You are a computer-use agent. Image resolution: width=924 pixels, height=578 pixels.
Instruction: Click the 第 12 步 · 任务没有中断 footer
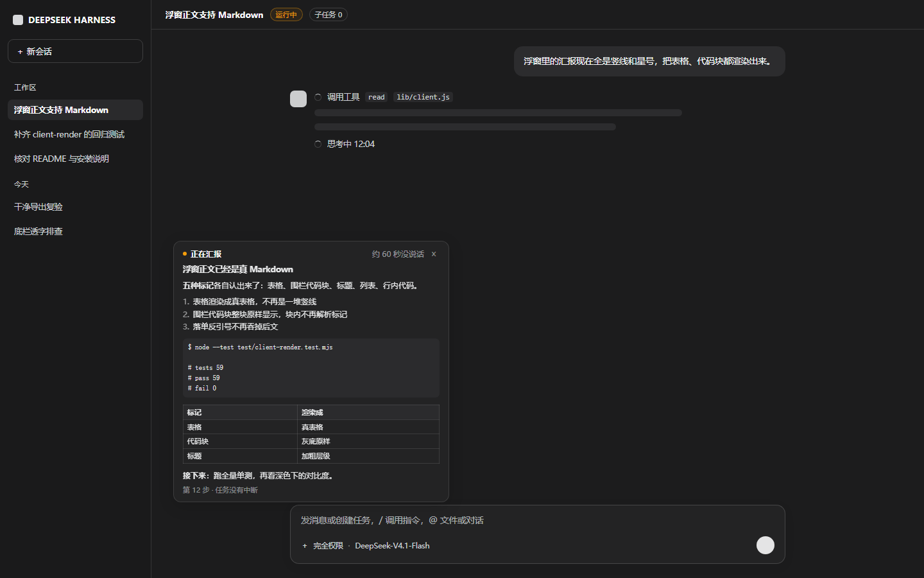pos(220,490)
